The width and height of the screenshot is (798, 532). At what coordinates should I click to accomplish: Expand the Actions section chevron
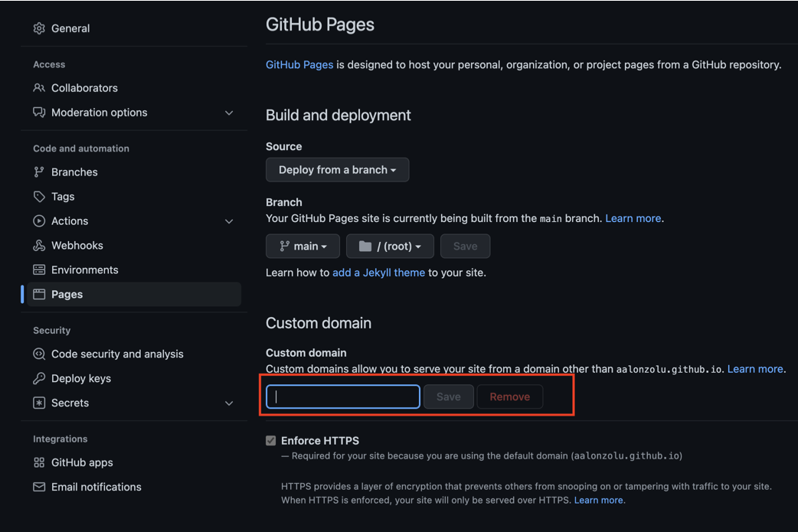[229, 221]
